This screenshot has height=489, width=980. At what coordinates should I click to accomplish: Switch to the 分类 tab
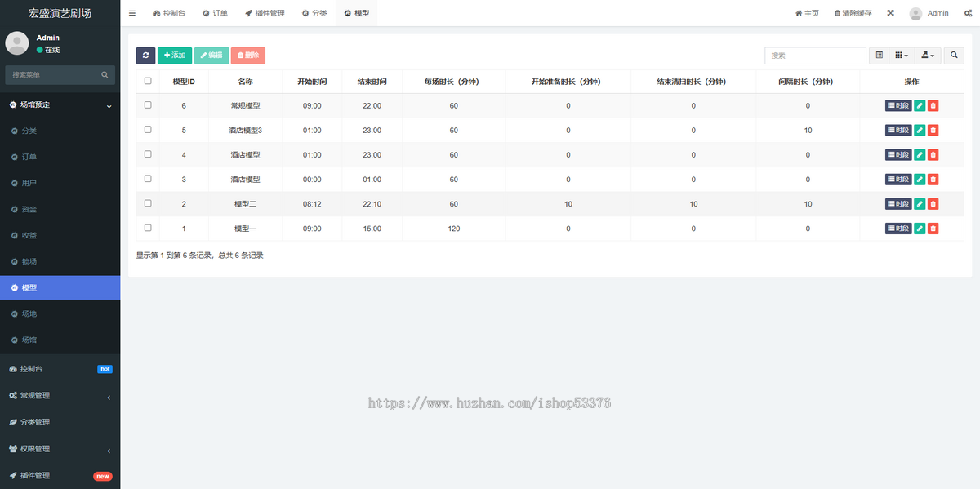point(314,13)
